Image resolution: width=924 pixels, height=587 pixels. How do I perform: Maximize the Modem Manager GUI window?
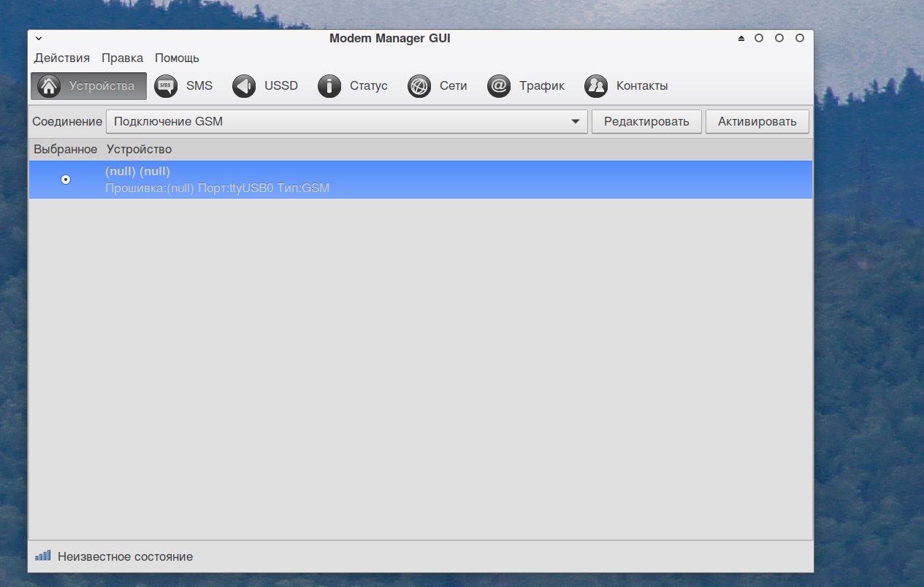pyautogui.click(x=779, y=39)
